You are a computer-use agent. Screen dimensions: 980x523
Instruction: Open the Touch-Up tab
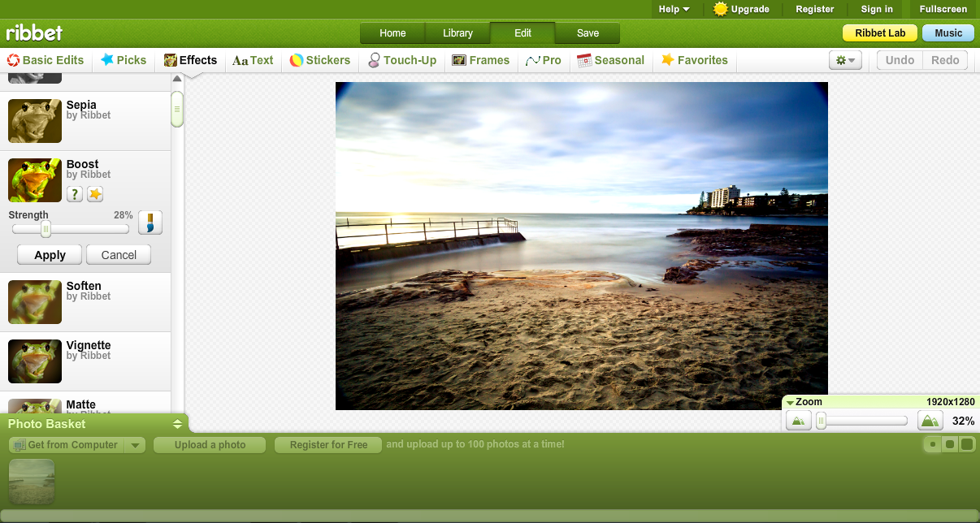[x=402, y=60]
